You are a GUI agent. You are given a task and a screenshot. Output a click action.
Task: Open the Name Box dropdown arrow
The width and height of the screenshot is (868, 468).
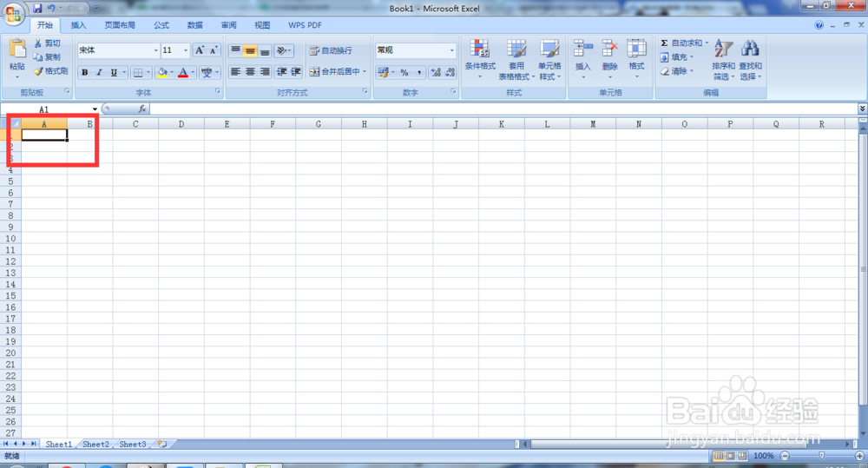coord(95,109)
